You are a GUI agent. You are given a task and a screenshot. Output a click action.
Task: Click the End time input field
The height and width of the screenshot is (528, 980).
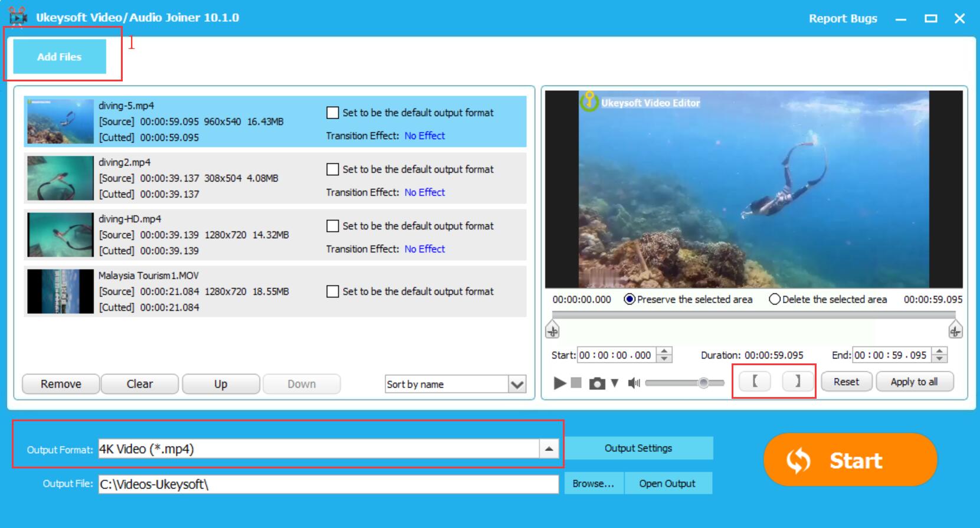click(x=891, y=355)
